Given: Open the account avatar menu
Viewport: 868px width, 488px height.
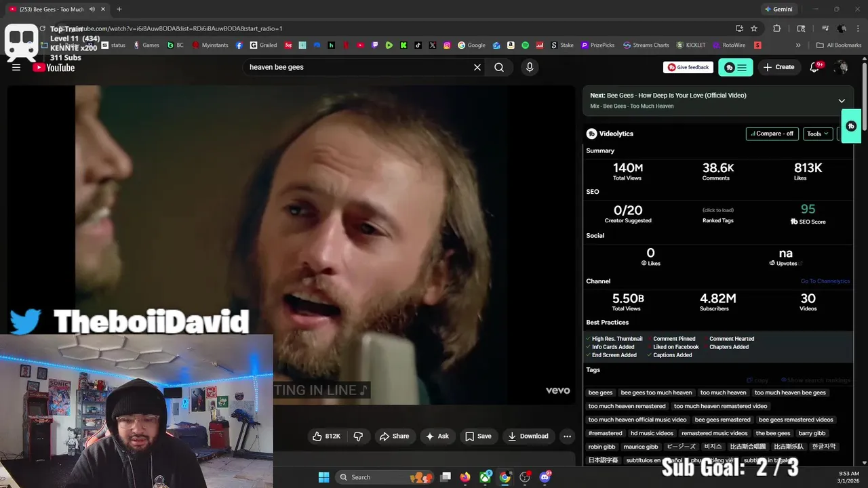Looking at the screenshot, I should coord(842,67).
